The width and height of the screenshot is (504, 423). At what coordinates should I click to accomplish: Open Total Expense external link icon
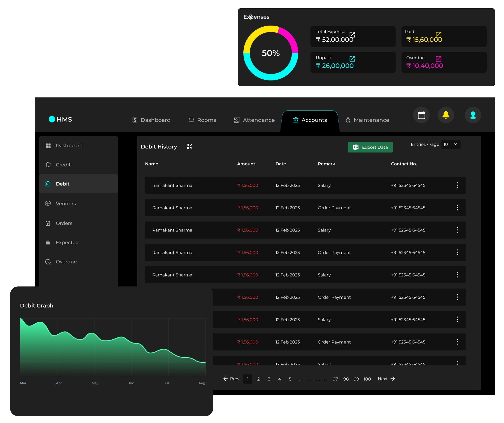point(352,34)
